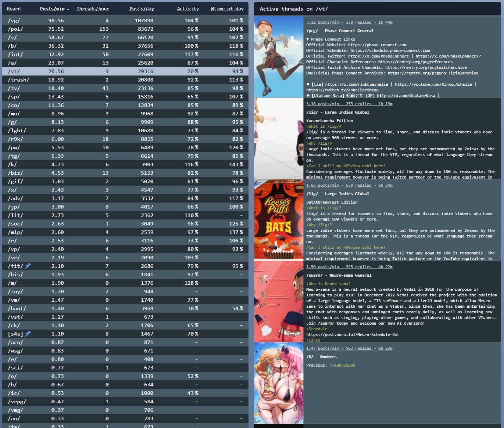Follow the >>108732888 previous thread link
Image resolution: width=504 pixels, height=428 pixels.
click(343, 365)
